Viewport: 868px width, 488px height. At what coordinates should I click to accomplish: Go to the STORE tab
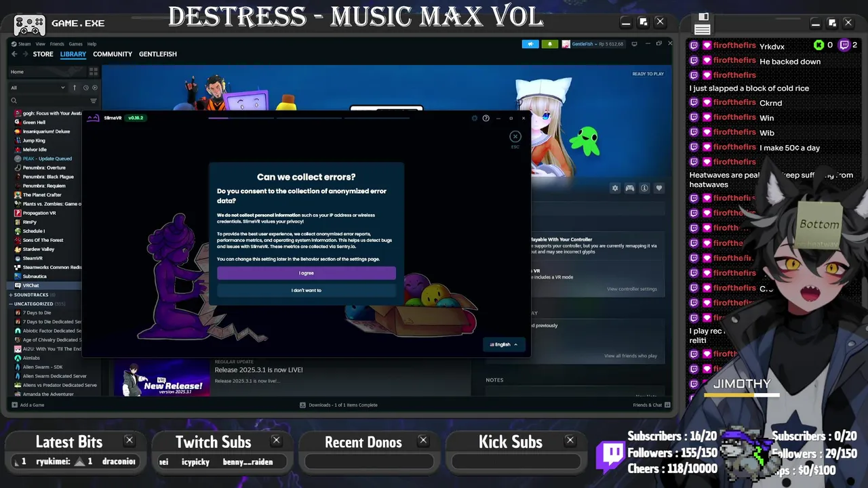(43, 54)
